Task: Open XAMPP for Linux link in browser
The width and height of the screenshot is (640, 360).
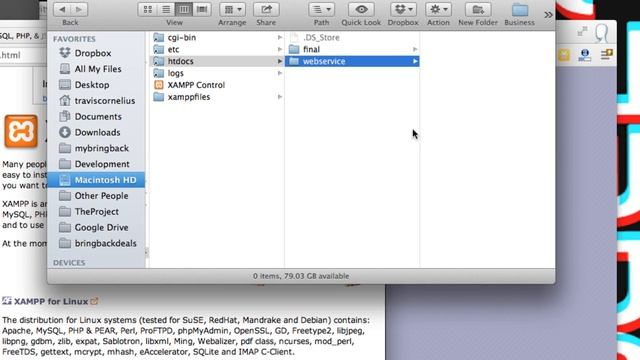Action: [51, 302]
